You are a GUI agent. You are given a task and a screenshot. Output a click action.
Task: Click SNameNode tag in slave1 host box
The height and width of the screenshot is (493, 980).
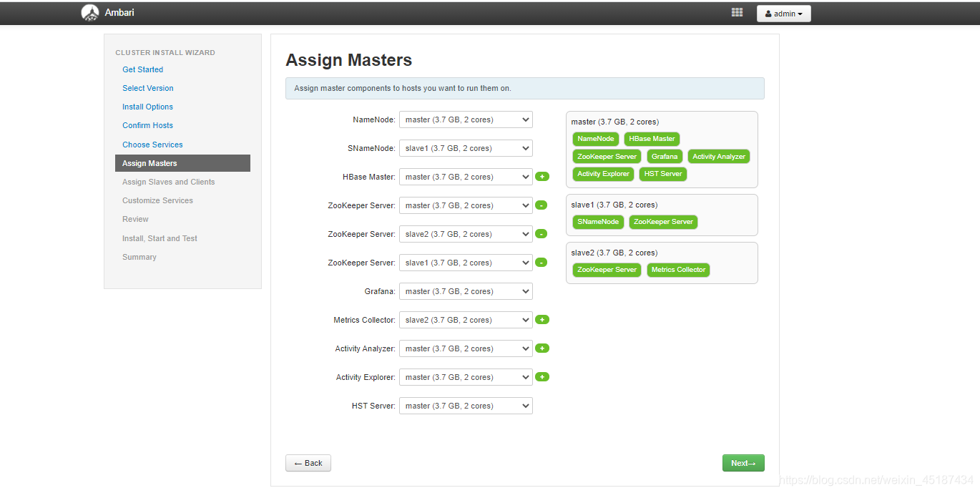(x=598, y=222)
